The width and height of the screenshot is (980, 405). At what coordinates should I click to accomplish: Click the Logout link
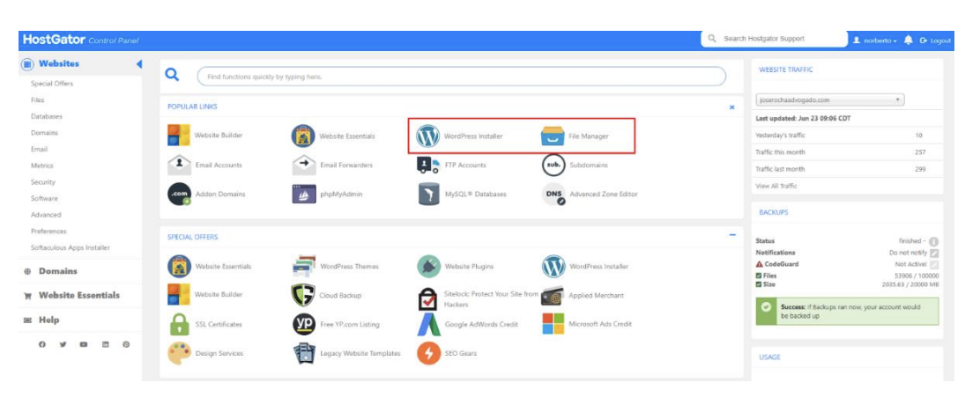pyautogui.click(x=936, y=40)
